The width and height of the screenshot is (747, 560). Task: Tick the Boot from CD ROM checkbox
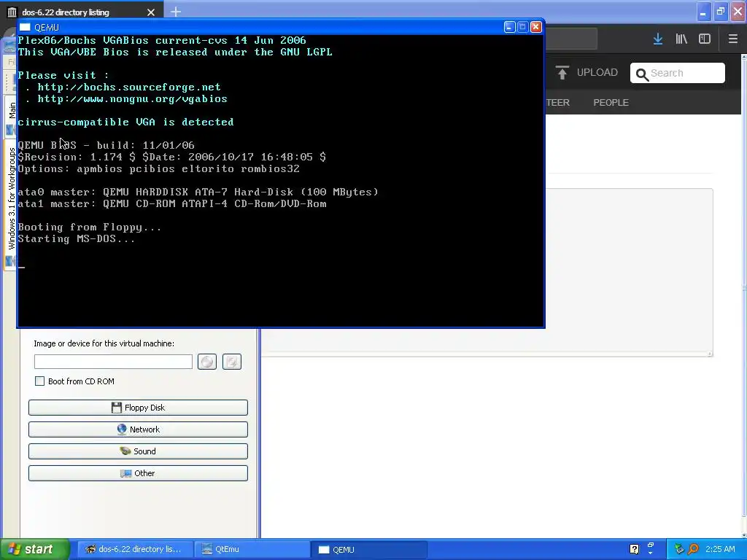click(40, 381)
